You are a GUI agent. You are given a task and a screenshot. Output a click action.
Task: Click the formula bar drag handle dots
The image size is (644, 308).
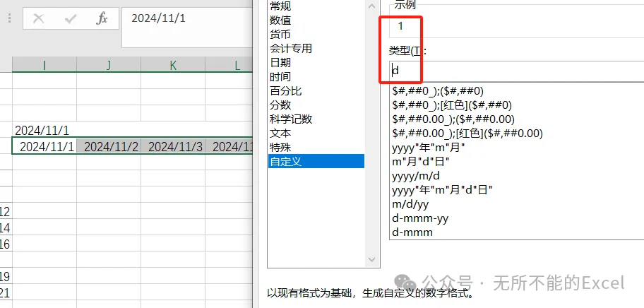tap(9, 18)
